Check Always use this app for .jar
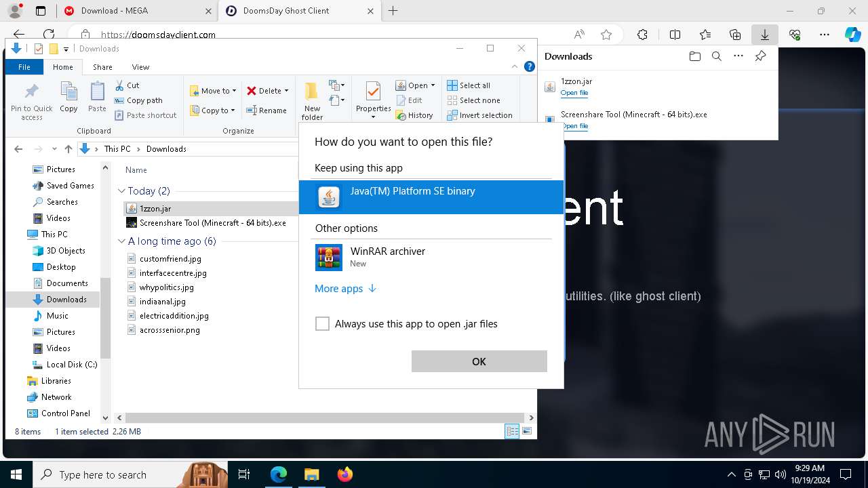868x488 pixels. click(322, 324)
